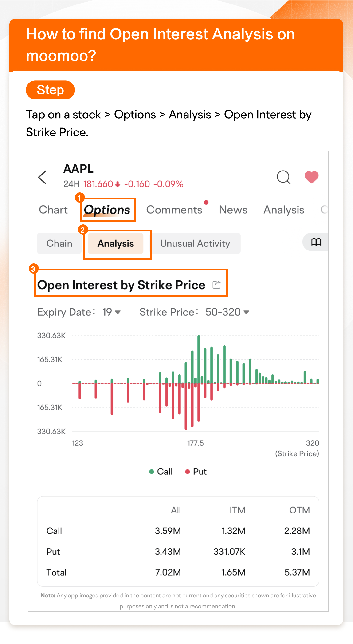Select the Options tab
Screen dimensions: 353x644
click(x=107, y=210)
